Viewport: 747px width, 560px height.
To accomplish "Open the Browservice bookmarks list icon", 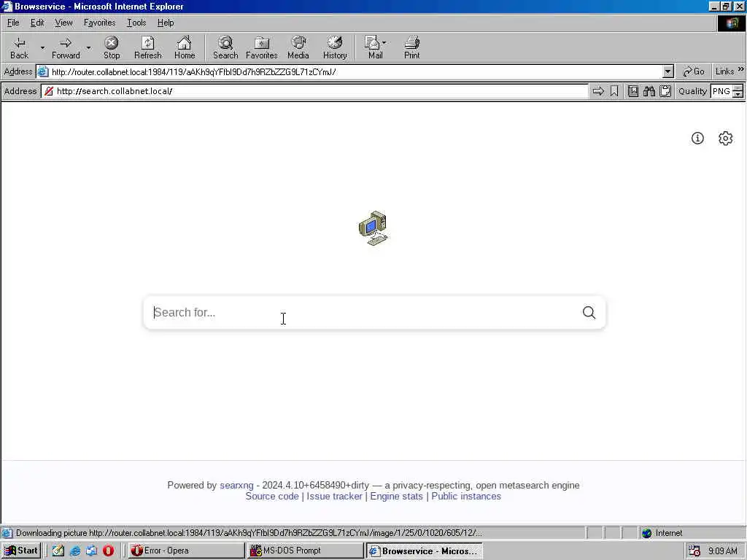I will pos(632,91).
